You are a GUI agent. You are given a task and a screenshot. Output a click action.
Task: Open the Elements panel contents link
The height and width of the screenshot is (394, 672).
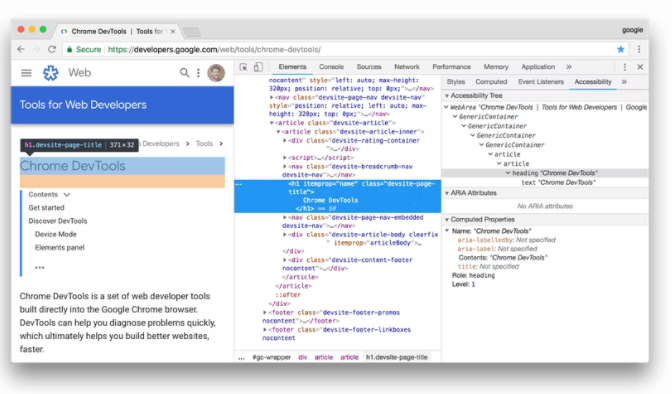tap(60, 248)
